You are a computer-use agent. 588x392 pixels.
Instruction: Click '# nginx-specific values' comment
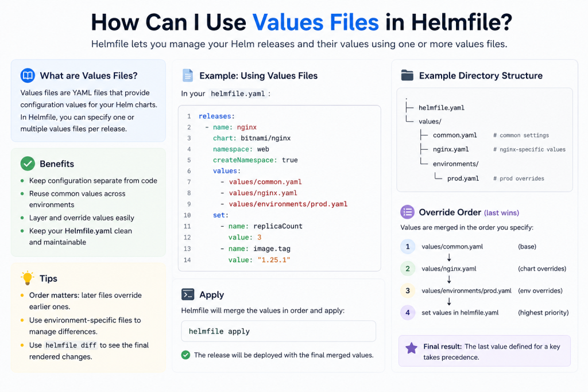529,150
